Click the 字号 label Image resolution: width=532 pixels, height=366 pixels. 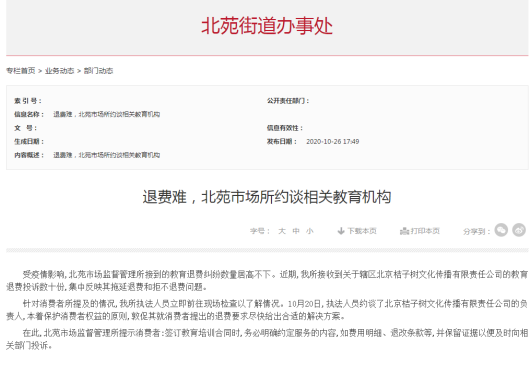(260, 231)
